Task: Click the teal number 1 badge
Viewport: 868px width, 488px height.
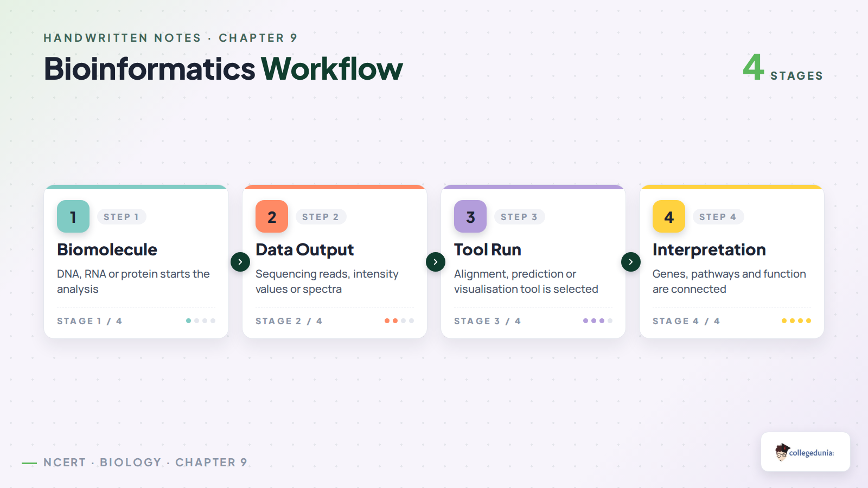Action: pos(73,216)
